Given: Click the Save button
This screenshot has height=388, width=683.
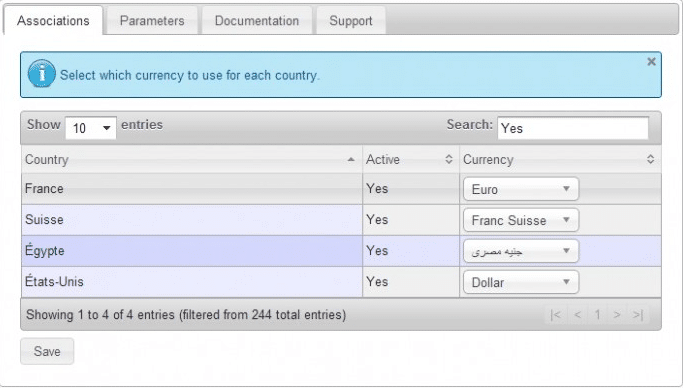Looking at the screenshot, I should click(47, 351).
